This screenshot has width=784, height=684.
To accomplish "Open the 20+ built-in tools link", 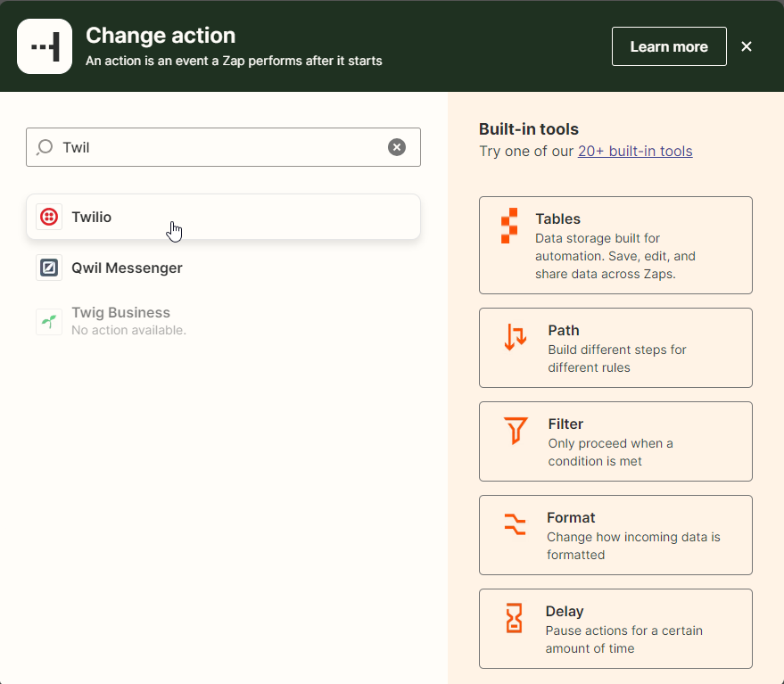I will [635, 151].
